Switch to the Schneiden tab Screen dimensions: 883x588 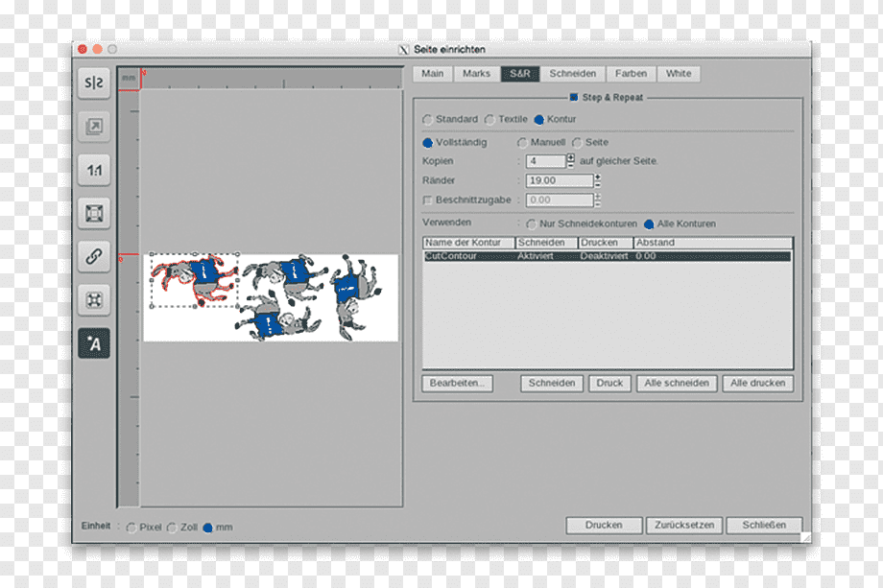573,74
